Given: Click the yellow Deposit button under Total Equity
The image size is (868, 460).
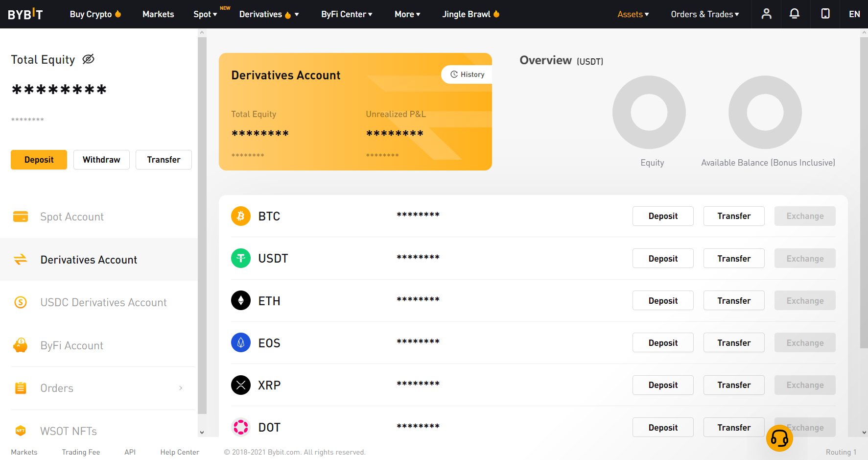Looking at the screenshot, I should coord(39,160).
